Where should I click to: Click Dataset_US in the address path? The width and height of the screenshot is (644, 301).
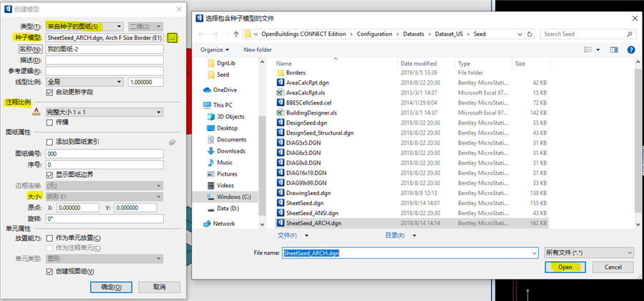point(449,34)
